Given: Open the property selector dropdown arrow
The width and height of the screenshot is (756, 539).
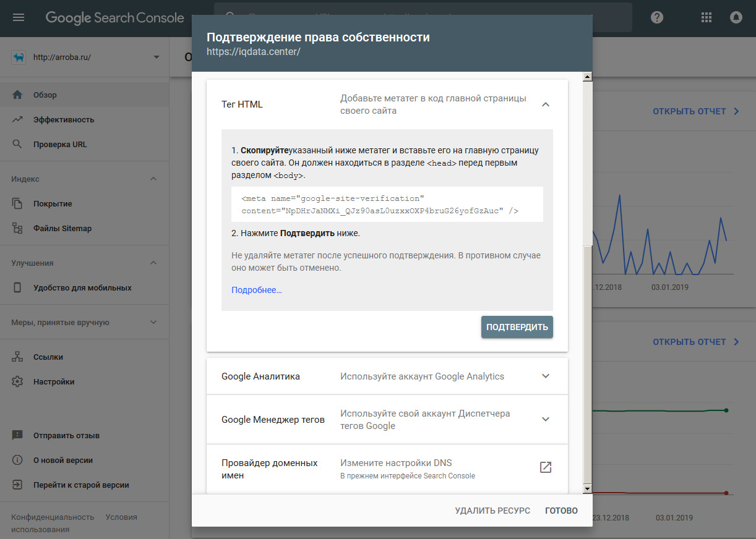Looking at the screenshot, I should (157, 57).
